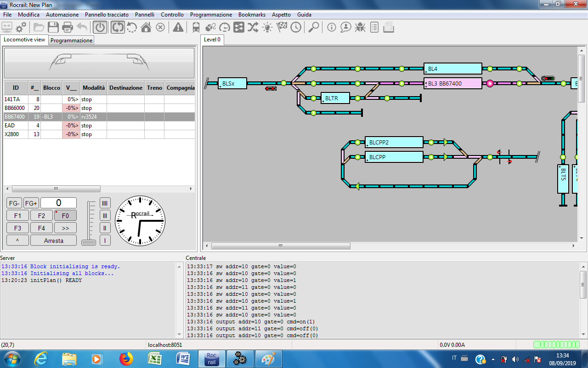The width and height of the screenshot is (588, 368).
Task: Toggle track power button in toolbar
Action: [x=100, y=27]
